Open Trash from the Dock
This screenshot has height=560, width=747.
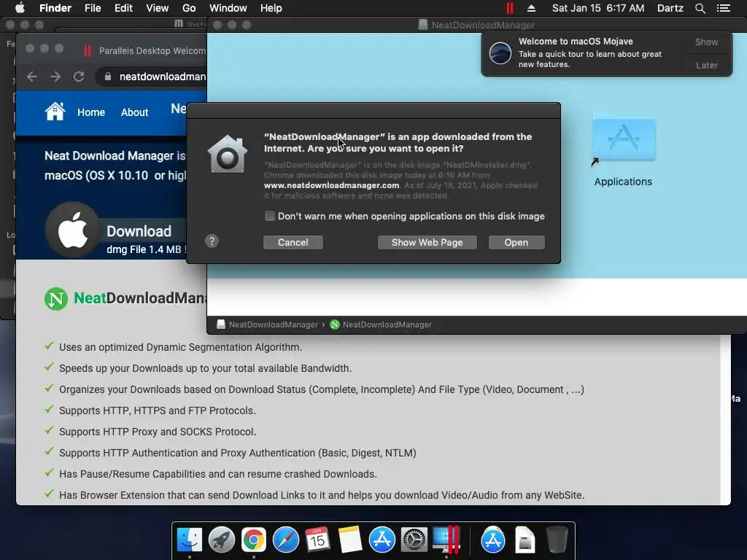(557, 540)
